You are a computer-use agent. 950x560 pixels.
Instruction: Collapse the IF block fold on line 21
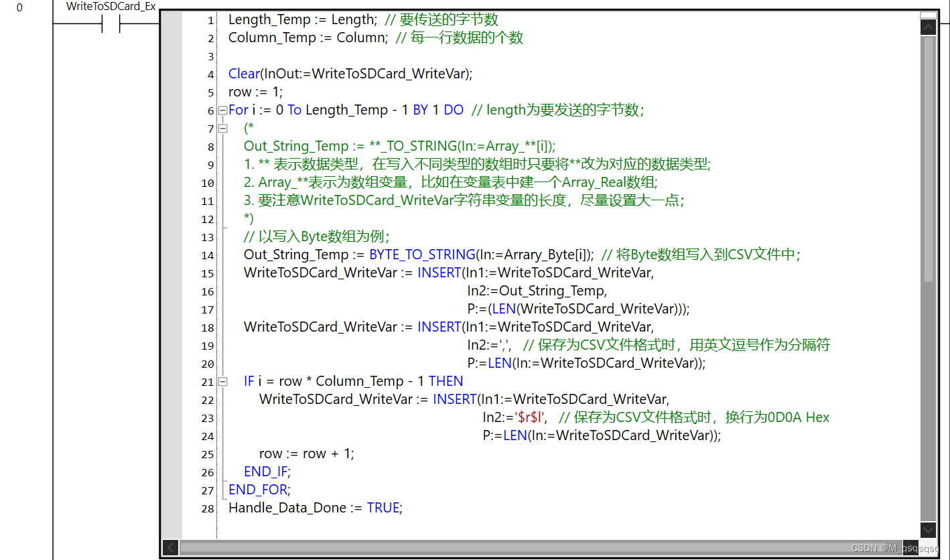(x=222, y=382)
